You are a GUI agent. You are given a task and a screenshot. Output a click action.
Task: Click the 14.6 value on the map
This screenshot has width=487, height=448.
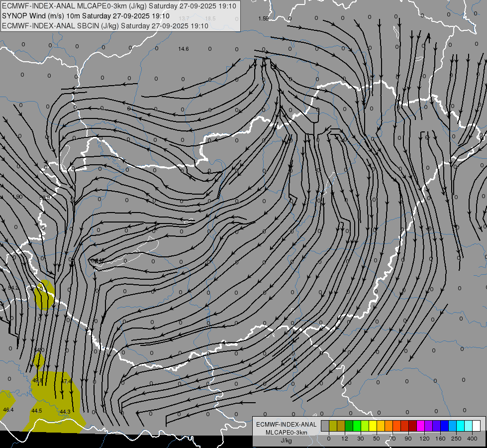click(184, 49)
